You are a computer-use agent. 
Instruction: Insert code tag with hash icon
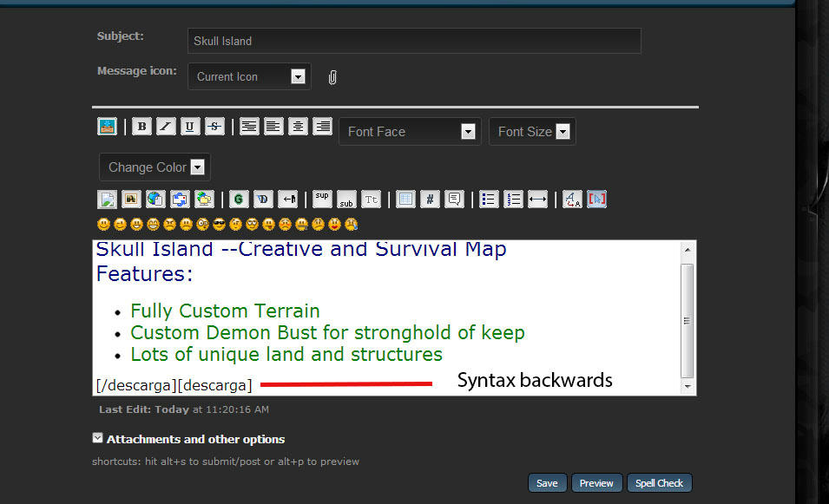point(430,200)
